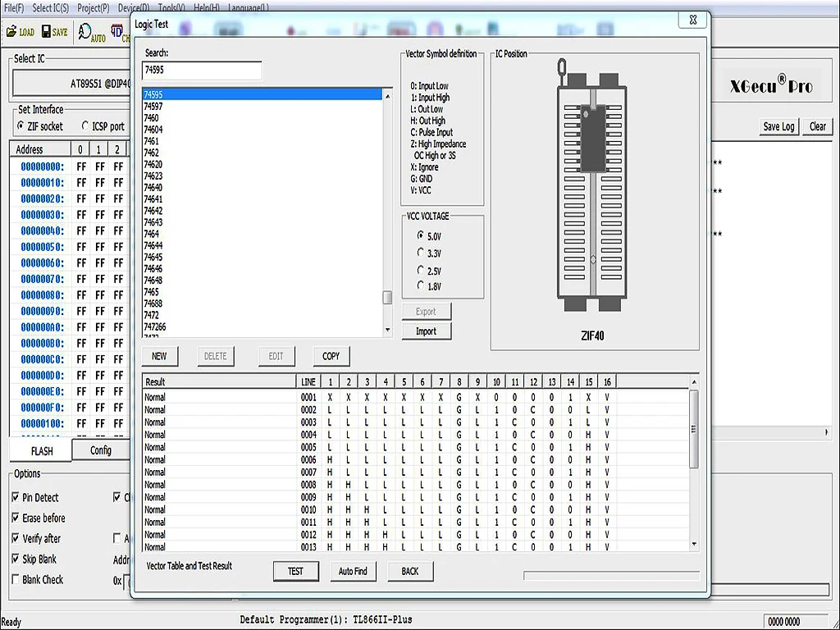Screen dimensions: 840x630
Task: Select 74597 in the IC list
Action: [x=262, y=106]
